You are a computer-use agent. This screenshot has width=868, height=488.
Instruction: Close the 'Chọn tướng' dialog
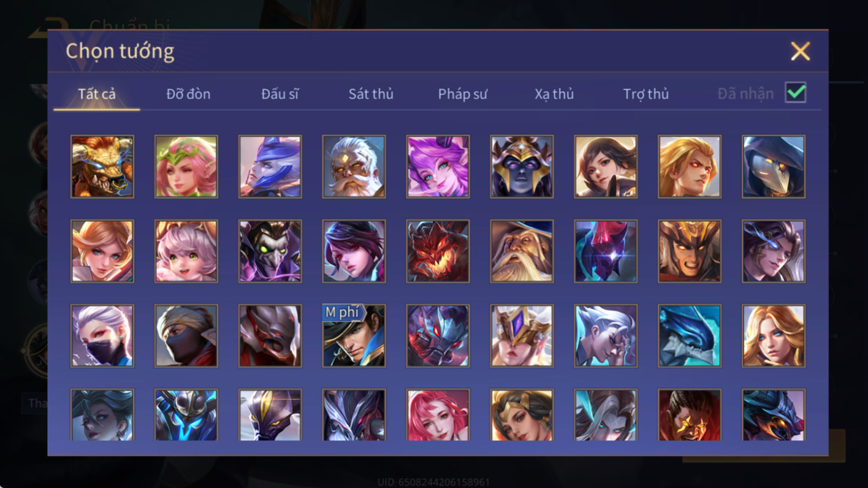tap(800, 51)
